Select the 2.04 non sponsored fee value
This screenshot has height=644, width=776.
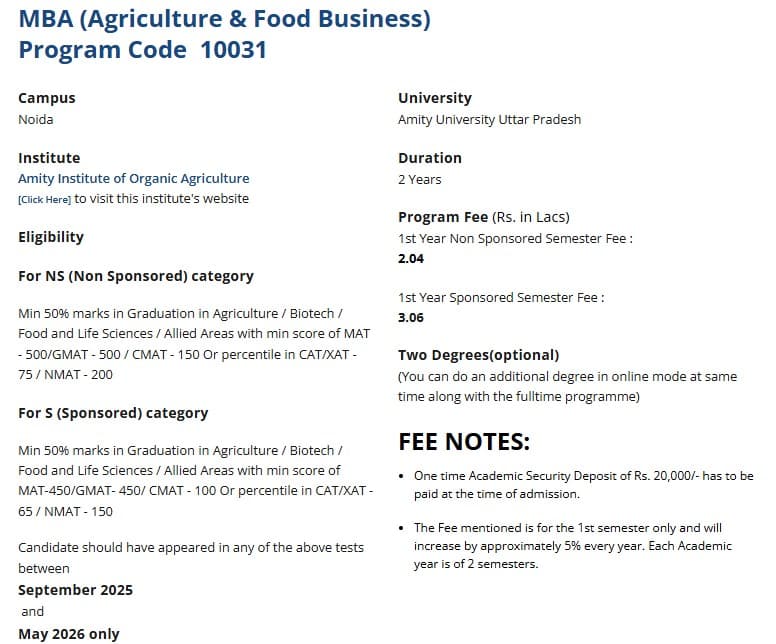(x=411, y=259)
